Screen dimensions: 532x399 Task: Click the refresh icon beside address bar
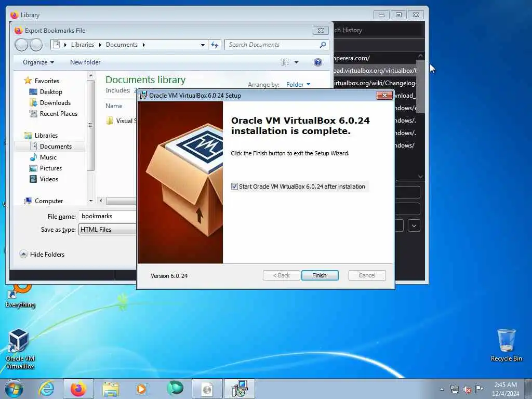click(215, 45)
